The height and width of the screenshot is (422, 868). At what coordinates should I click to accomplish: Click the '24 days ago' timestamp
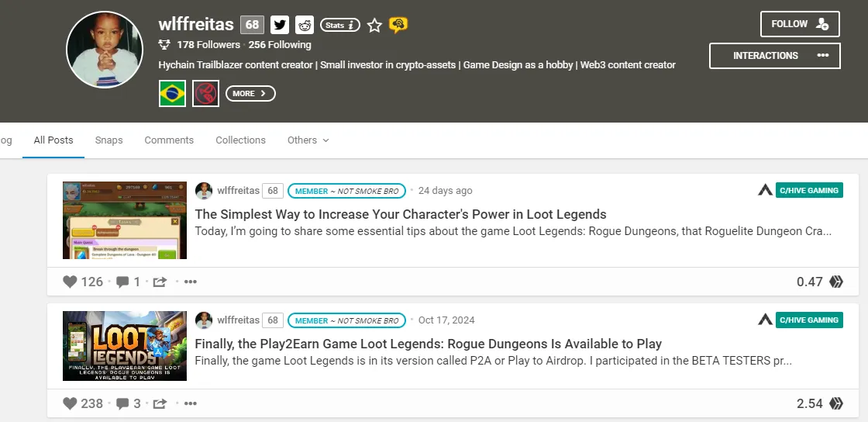pos(445,191)
